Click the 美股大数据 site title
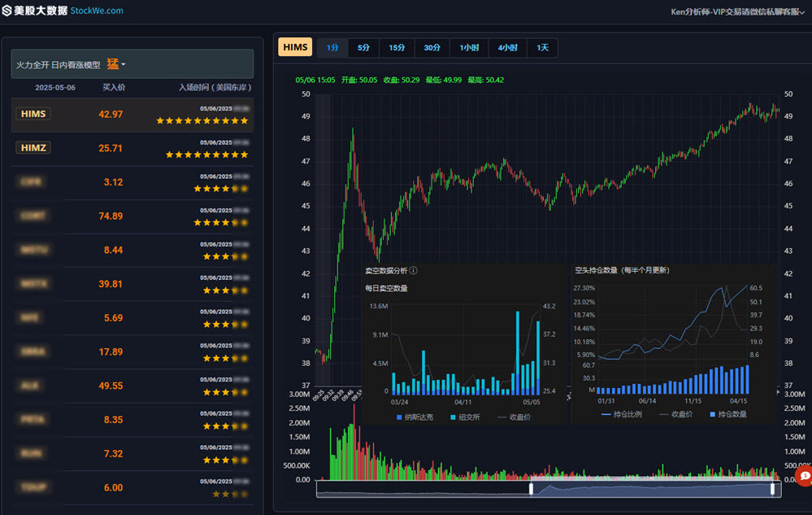 (41, 11)
